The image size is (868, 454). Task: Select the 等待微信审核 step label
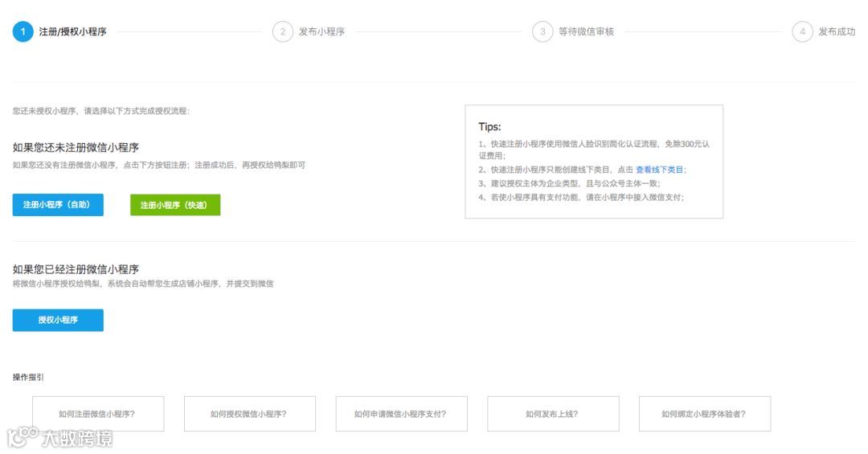[586, 31]
